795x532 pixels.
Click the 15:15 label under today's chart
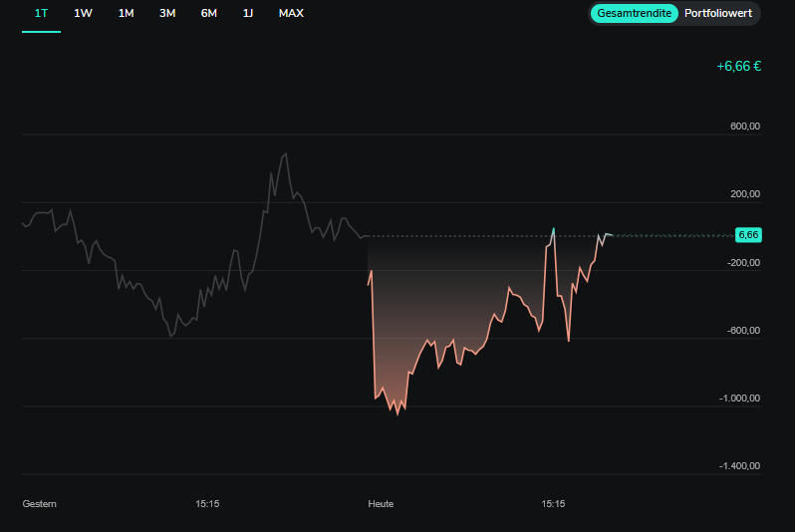tap(553, 504)
